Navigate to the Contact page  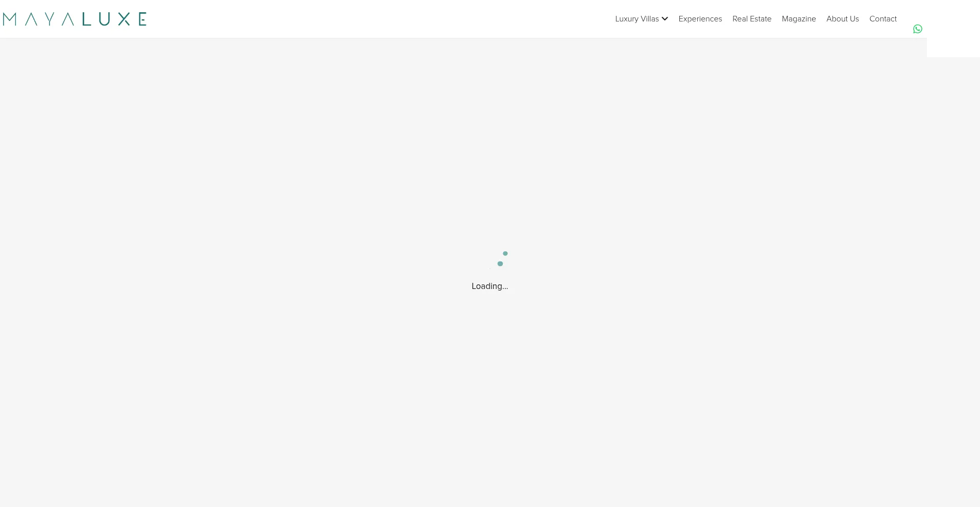[x=883, y=19]
